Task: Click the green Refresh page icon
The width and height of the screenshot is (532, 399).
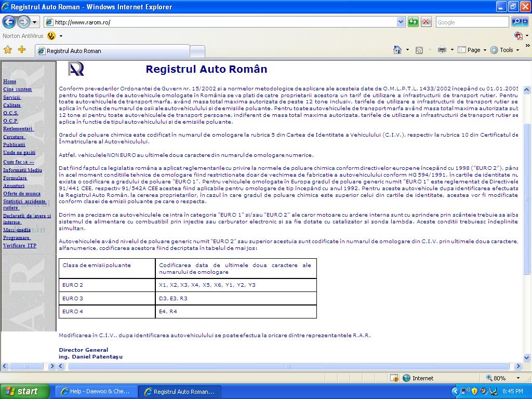Action: point(413,22)
